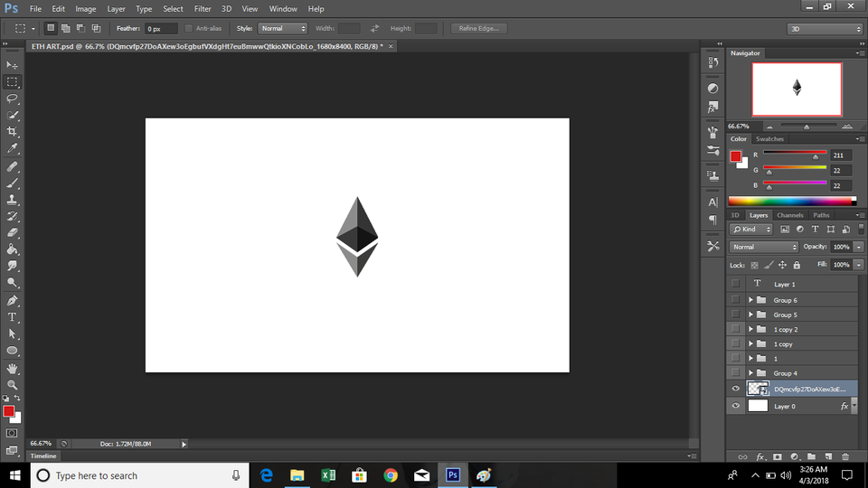The height and width of the screenshot is (488, 868).
Task: Swap foreground and background colors
Action: 17,398
